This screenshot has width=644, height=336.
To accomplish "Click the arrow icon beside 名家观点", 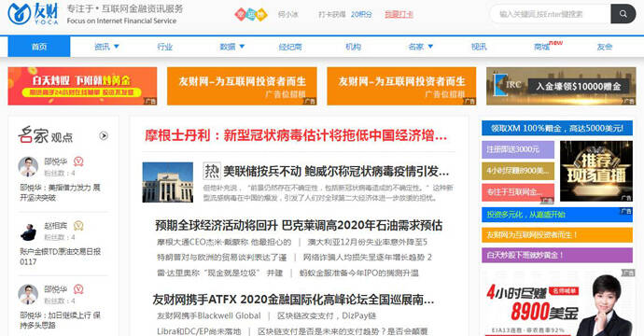I will click(104, 135).
